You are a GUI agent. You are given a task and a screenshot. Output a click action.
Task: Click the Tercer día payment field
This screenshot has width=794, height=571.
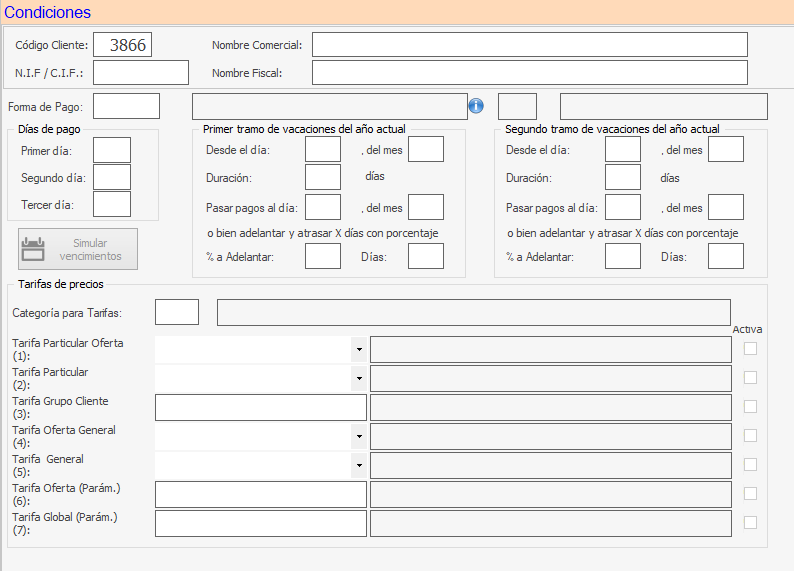[x=111, y=204]
